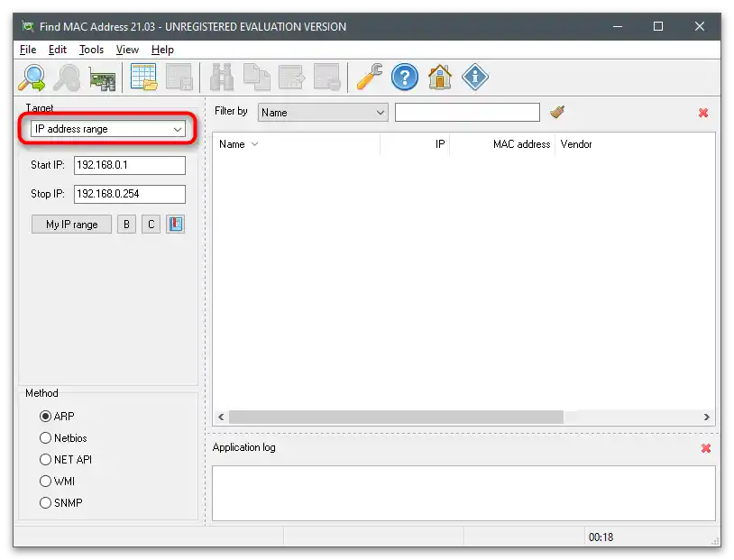Screen dimensions: 734x560
Task: Click MAC address column header
Action: (502, 144)
